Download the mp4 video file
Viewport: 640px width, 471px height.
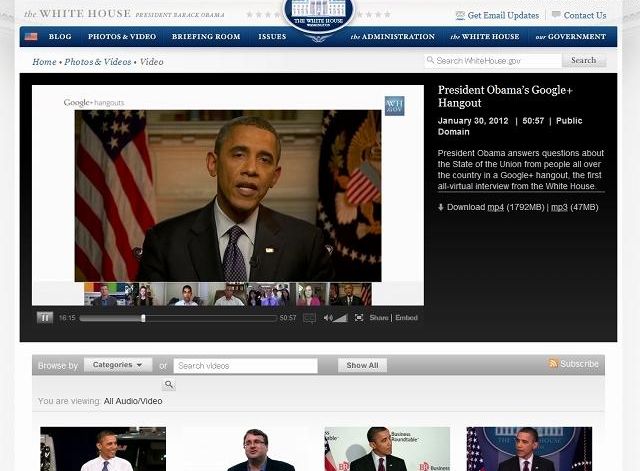(495, 207)
